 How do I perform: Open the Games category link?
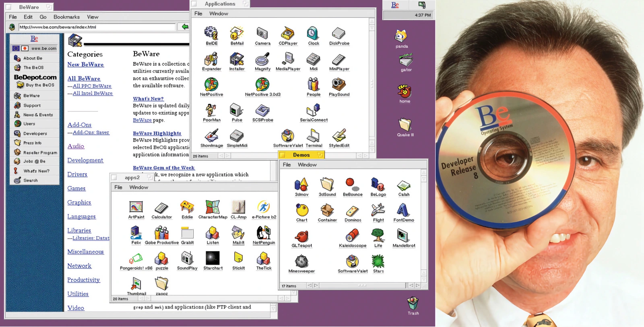click(x=76, y=188)
